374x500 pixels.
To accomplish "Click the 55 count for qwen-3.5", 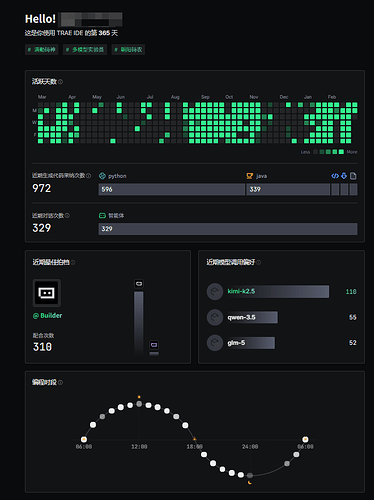I will click(353, 317).
